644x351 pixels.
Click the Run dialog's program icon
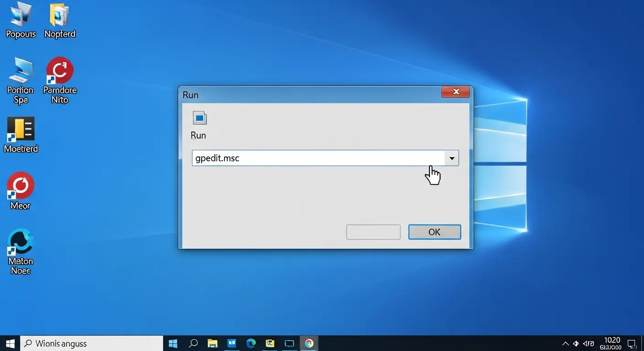click(x=199, y=118)
